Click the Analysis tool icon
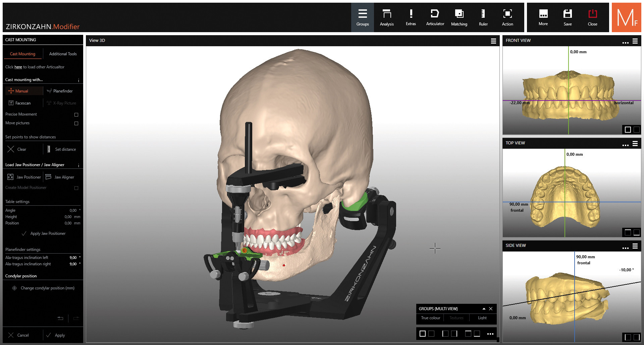644x345 pixels. [386, 17]
